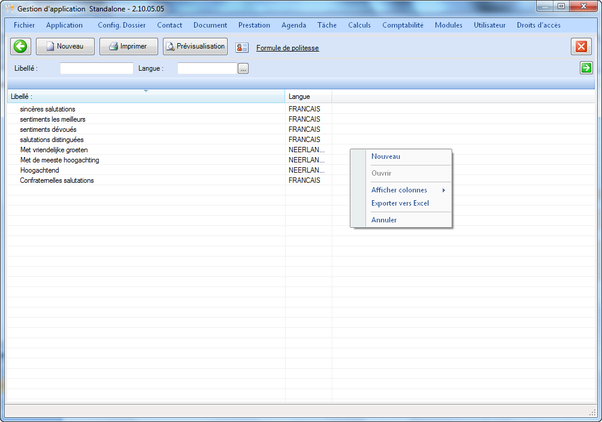This screenshot has height=422, width=602.
Task: Open the Comptabilité menu
Action: pyautogui.click(x=403, y=24)
